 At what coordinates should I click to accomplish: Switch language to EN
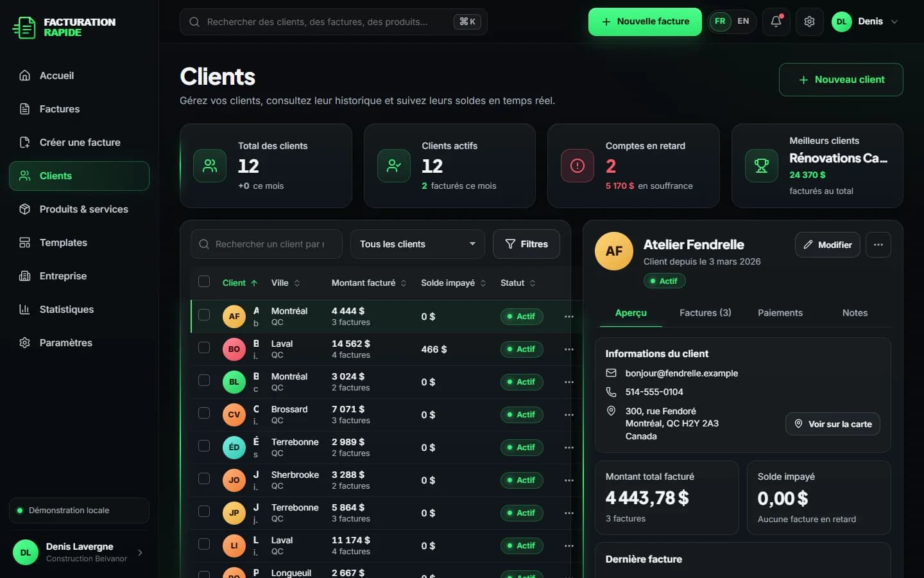point(743,21)
